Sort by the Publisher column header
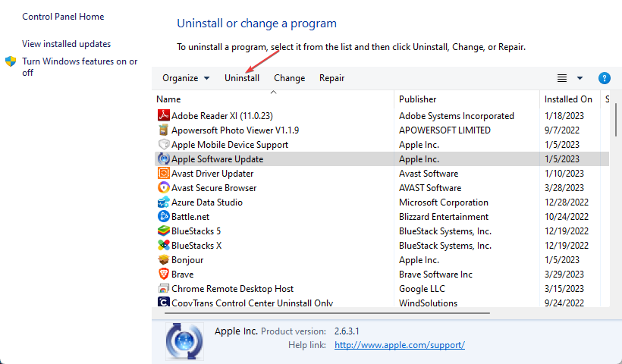The width and height of the screenshot is (622, 364). pyautogui.click(x=418, y=99)
